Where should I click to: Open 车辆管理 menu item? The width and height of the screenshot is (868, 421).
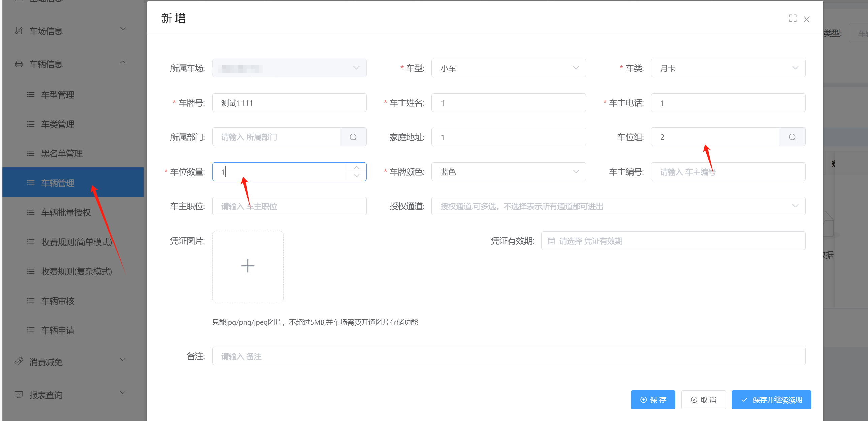[73, 182]
